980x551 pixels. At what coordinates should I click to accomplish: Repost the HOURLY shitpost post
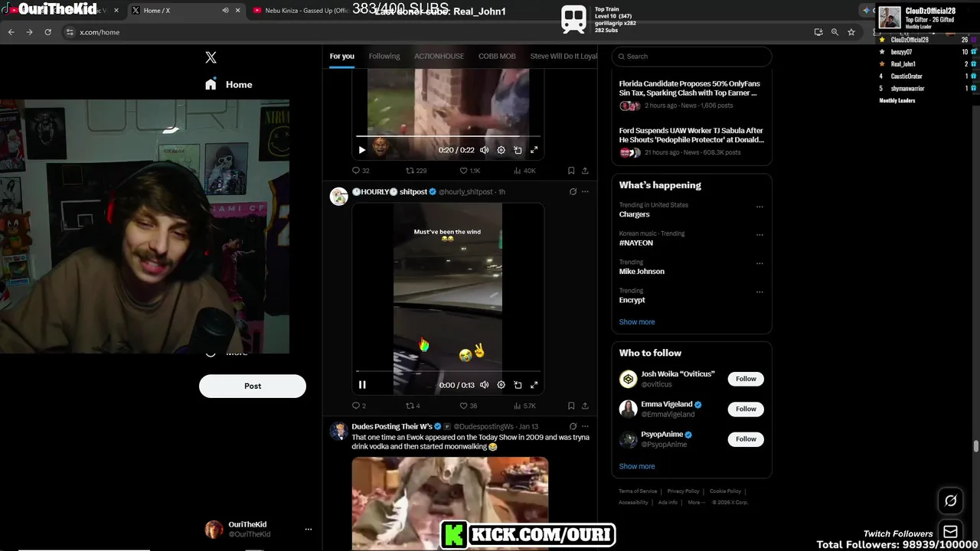pos(413,406)
